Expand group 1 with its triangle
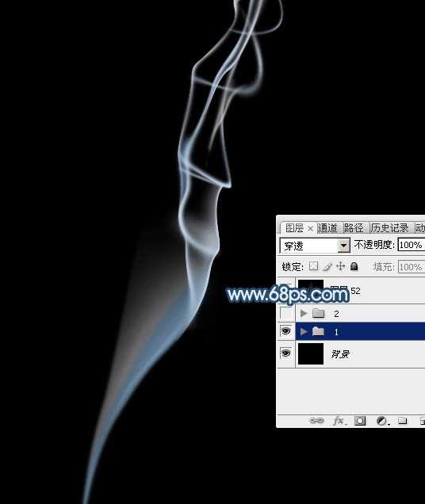 (304, 331)
